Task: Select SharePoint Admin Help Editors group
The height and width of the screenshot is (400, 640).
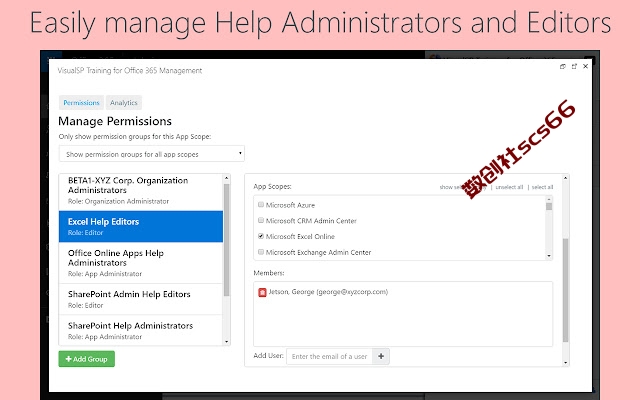Action: [141, 299]
